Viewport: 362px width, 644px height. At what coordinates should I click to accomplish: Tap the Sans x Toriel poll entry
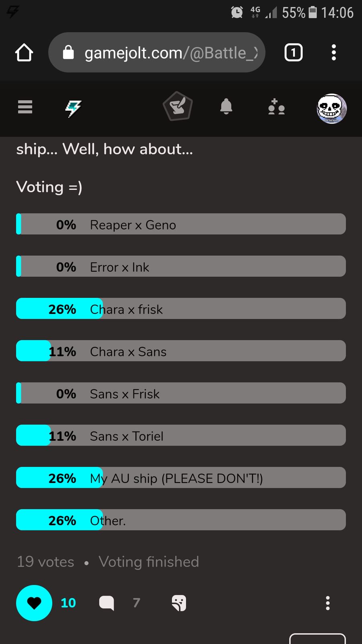tap(181, 436)
